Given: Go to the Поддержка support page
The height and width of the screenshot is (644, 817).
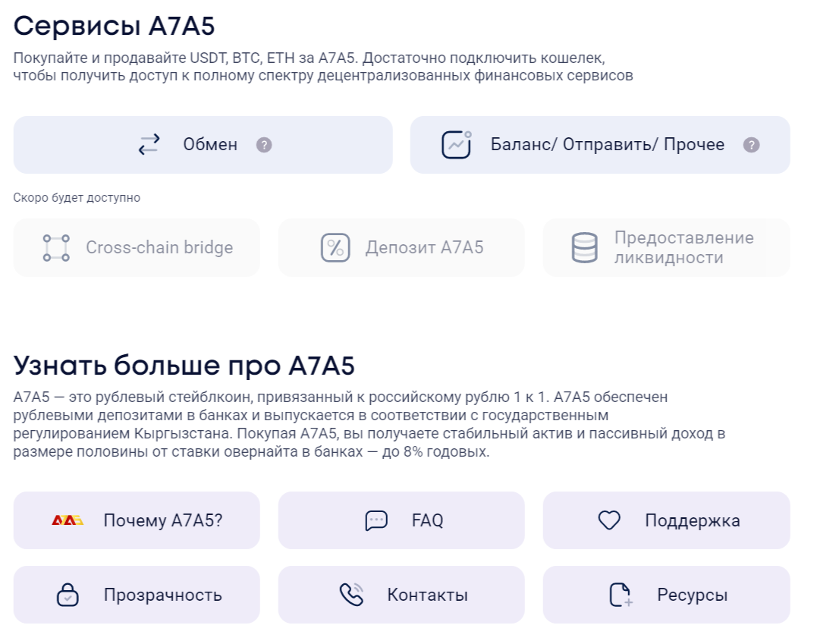Looking at the screenshot, I should tap(692, 520).
